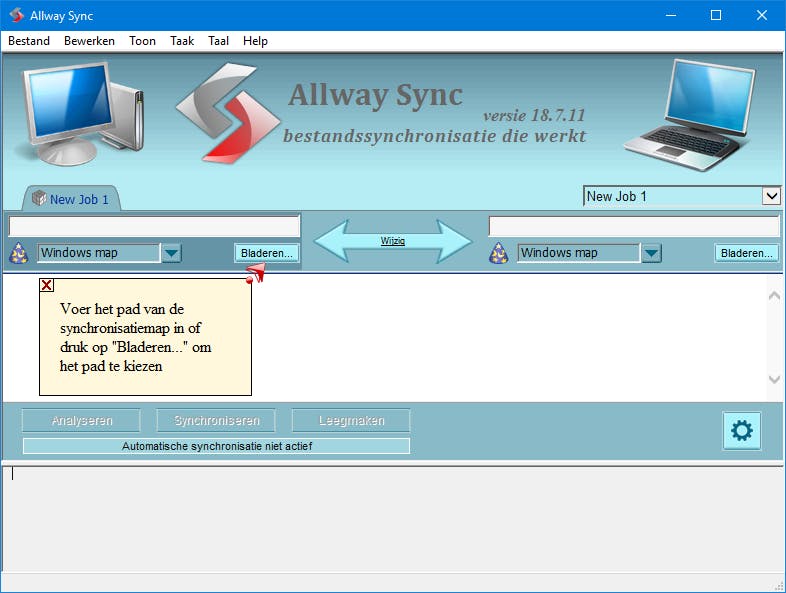
Task: Open the Taal menu
Action: click(219, 41)
